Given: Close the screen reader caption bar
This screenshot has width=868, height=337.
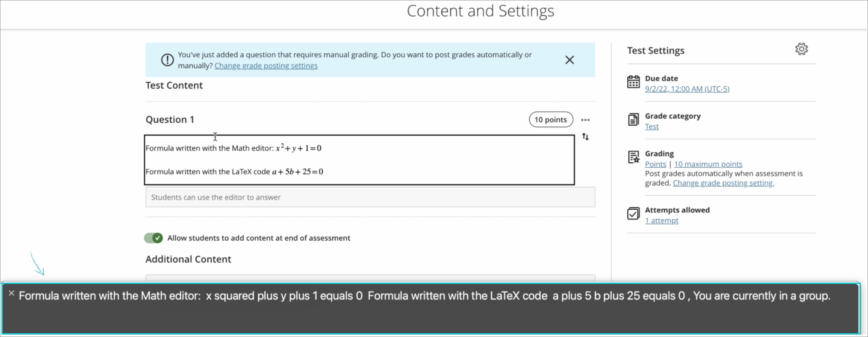Looking at the screenshot, I should point(12,293).
